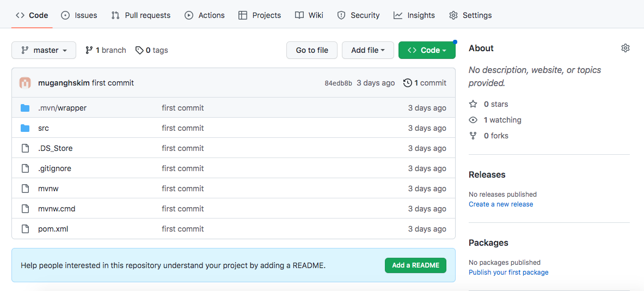Click the About settings gear icon
Viewport: 644px width, 291px height.
(x=625, y=48)
